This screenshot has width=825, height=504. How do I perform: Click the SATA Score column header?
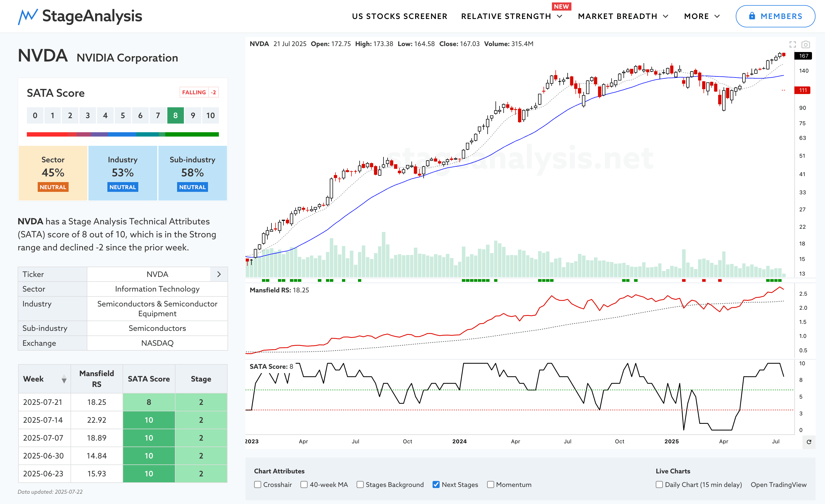pos(149,379)
